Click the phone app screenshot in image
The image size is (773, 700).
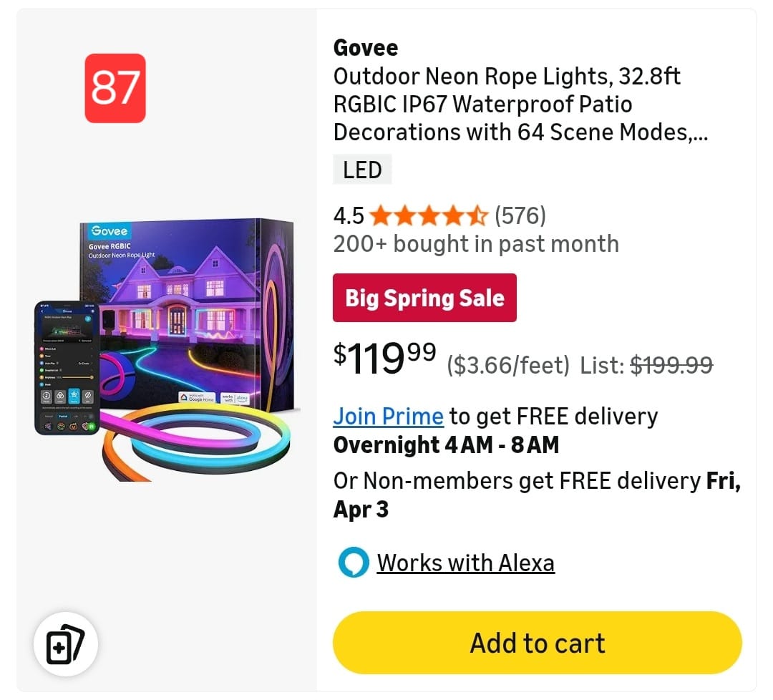point(67,368)
